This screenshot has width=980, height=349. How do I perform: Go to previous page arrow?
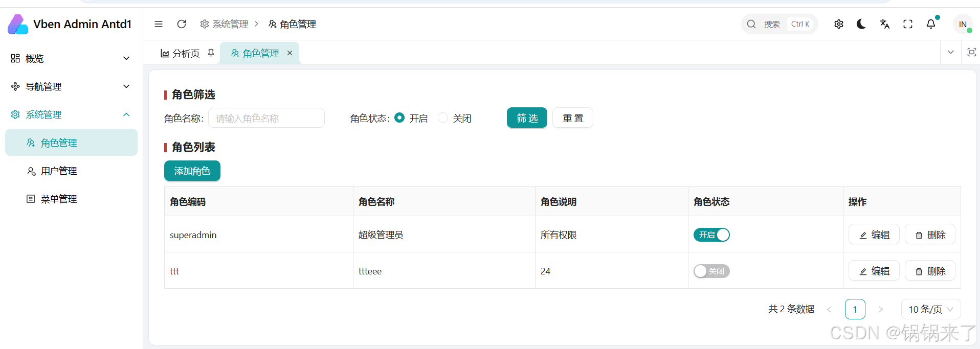click(830, 309)
